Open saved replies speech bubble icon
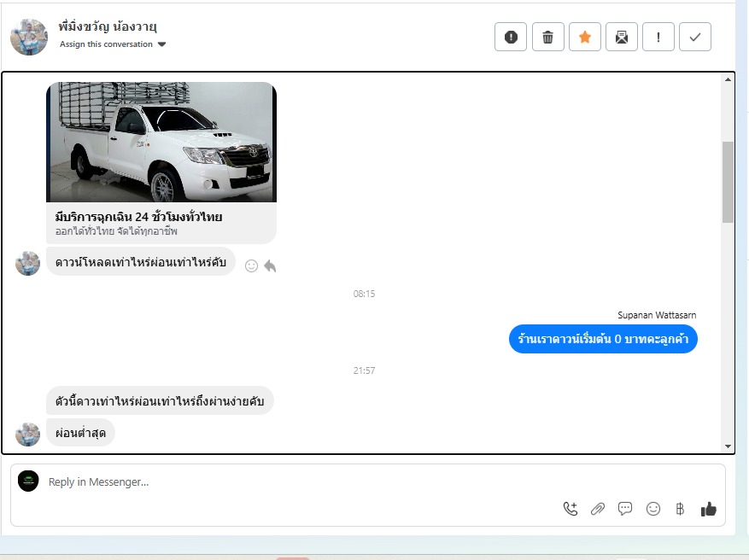The image size is (749, 560). (x=625, y=509)
